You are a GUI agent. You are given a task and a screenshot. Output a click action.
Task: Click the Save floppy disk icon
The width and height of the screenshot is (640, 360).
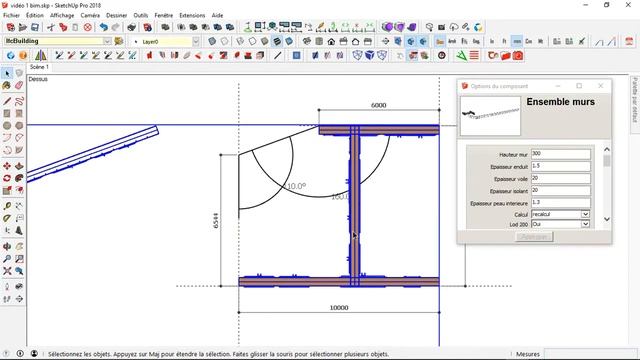(35, 27)
